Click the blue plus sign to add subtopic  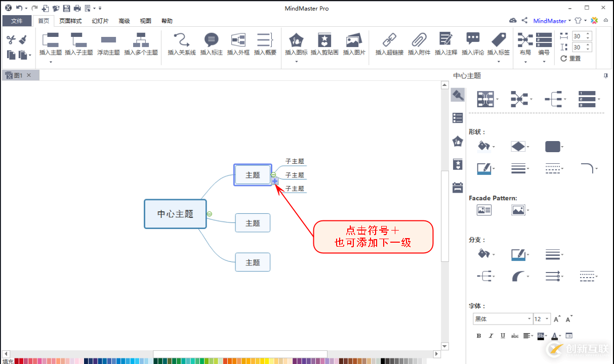[x=275, y=181]
